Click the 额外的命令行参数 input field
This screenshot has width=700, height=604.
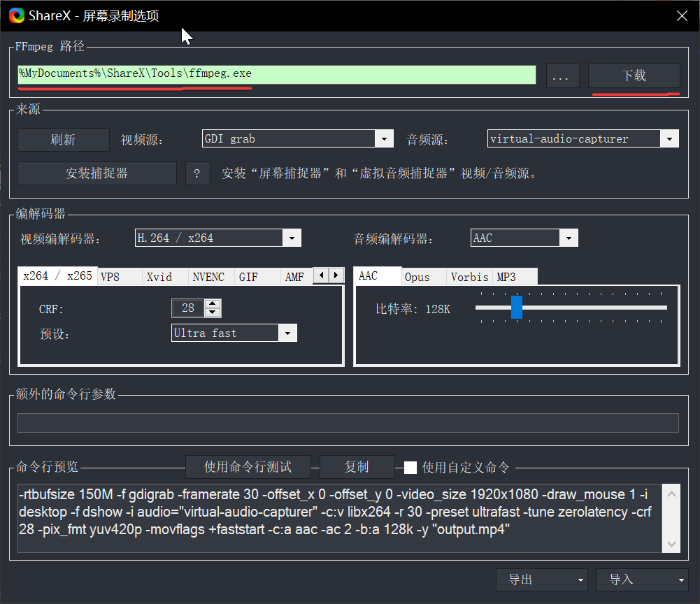coord(348,423)
